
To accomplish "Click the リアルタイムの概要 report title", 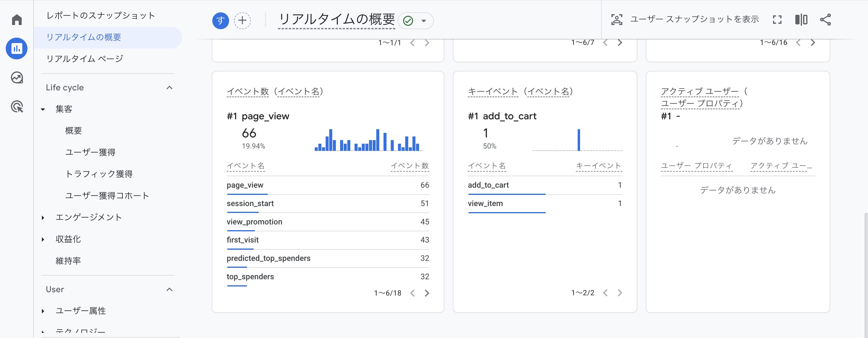I will [337, 20].
